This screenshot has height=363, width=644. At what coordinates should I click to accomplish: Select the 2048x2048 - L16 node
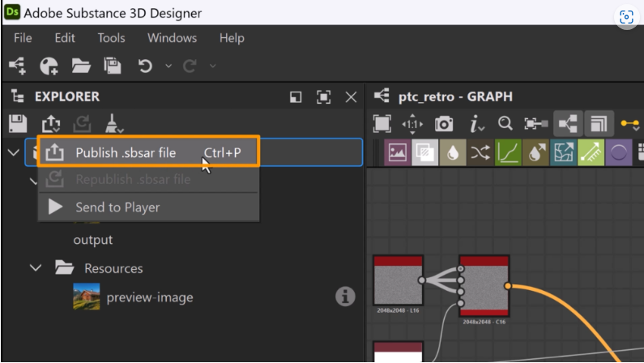click(x=398, y=280)
